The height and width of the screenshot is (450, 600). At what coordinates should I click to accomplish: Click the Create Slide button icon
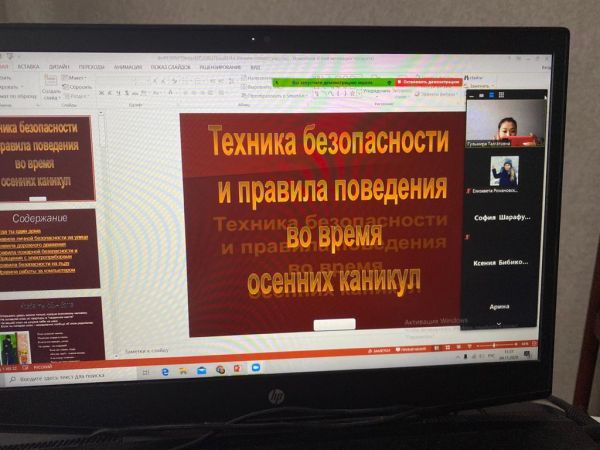point(52,85)
